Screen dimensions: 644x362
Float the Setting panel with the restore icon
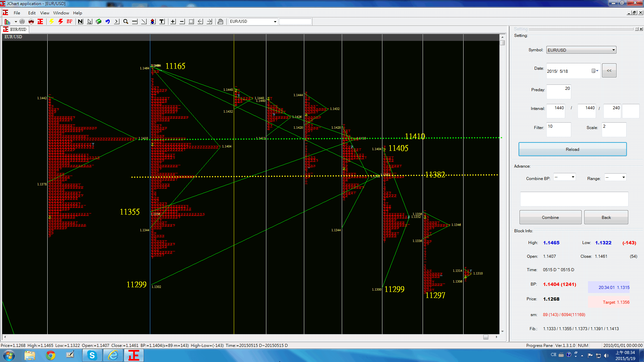click(x=637, y=29)
